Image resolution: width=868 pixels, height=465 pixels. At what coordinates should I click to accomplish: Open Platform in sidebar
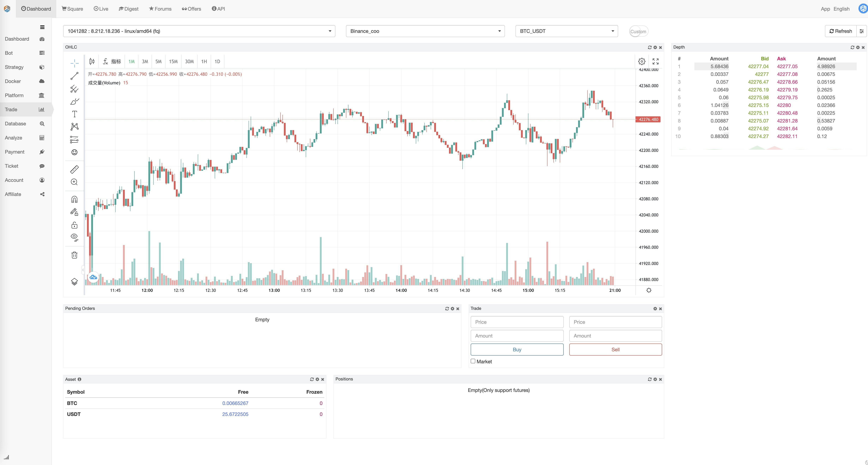26,96
